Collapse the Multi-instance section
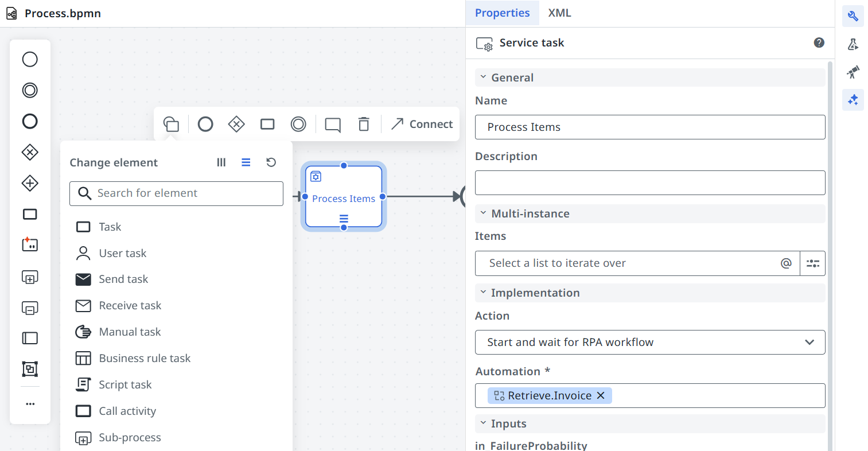This screenshot has height=451, width=868. click(483, 213)
